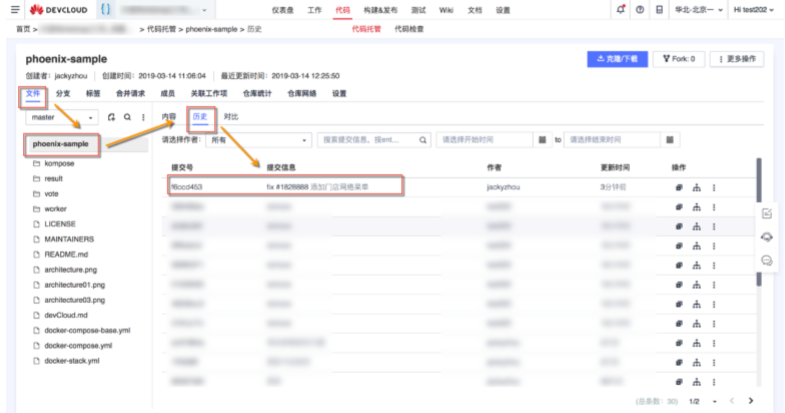The image size is (785, 413).
Task: Switch to the 合并请求 tab
Action: tap(130, 94)
